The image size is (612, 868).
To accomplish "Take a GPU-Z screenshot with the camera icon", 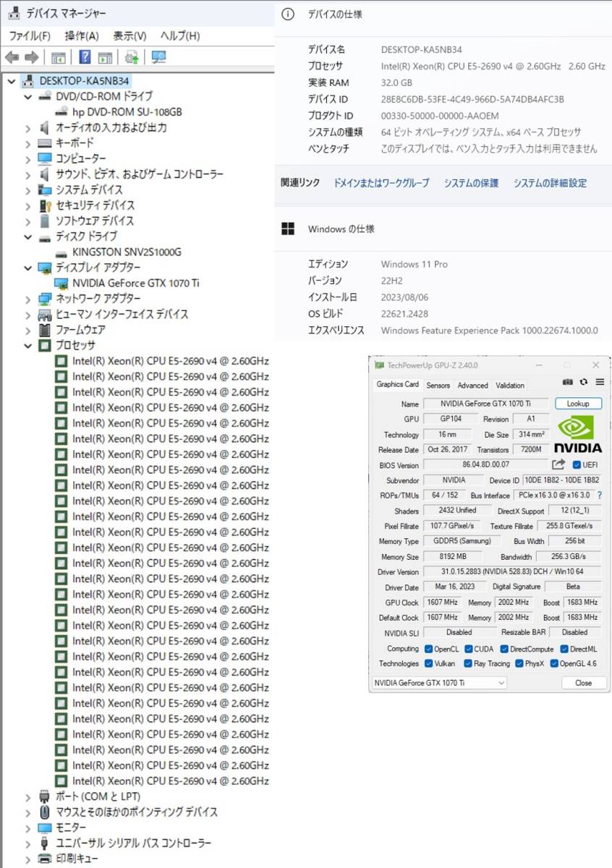I will (x=568, y=382).
